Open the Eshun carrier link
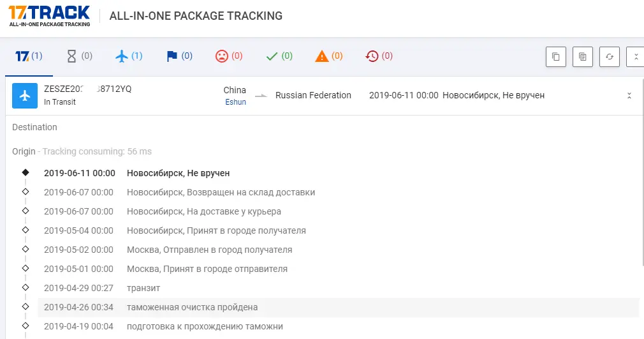This screenshot has height=339, width=644. click(x=235, y=102)
